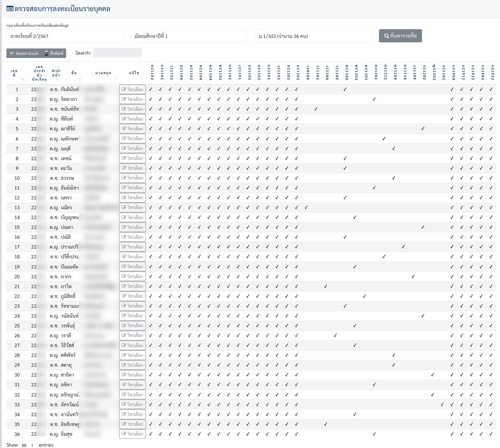This screenshot has width=500, height=448.
Task: Edit วิชาเลือก for row 30 สาธิดา
Action: pyautogui.click(x=133, y=375)
